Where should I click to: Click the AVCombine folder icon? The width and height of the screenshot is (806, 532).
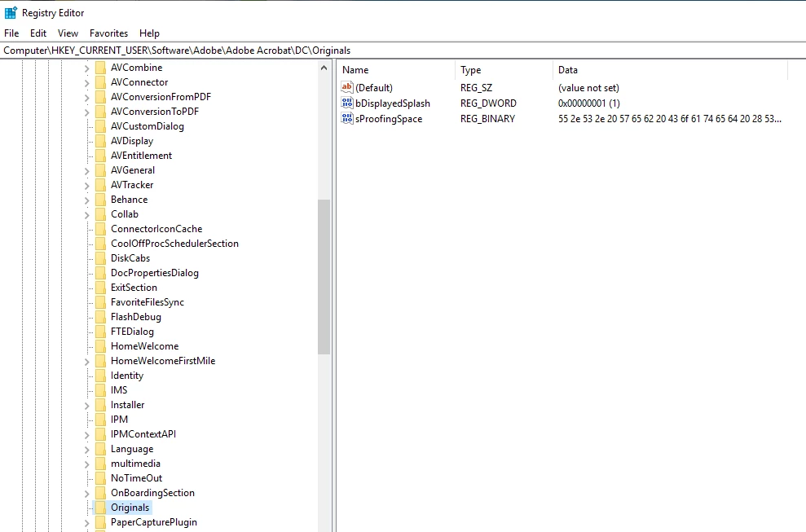[101, 68]
